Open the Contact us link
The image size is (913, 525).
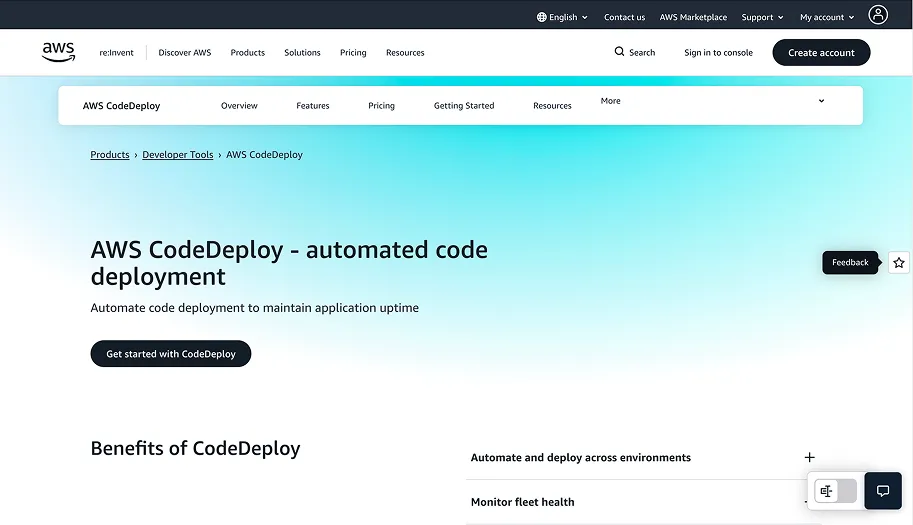pos(624,17)
